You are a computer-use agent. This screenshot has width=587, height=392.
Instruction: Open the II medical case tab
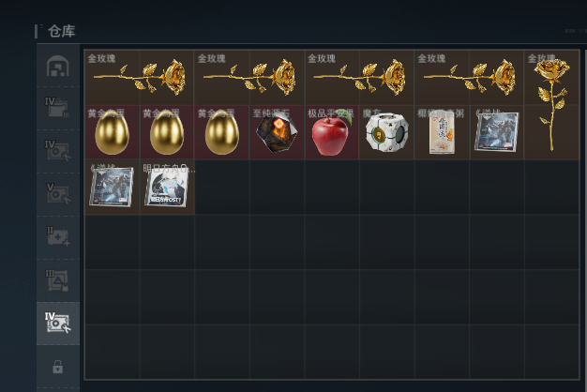click(57, 237)
